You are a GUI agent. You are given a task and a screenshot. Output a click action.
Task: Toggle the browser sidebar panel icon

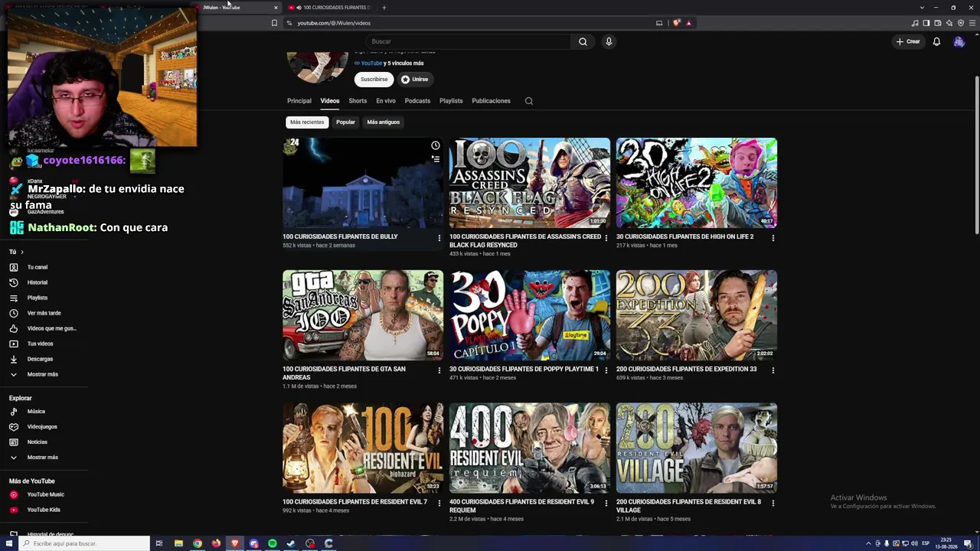(x=926, y=23)
